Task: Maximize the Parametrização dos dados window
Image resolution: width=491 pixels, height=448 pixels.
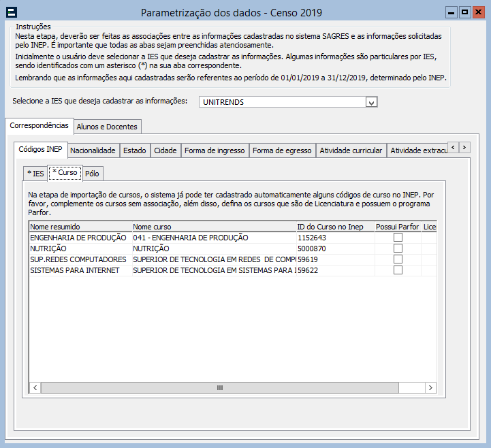Action: coord(465,12)
